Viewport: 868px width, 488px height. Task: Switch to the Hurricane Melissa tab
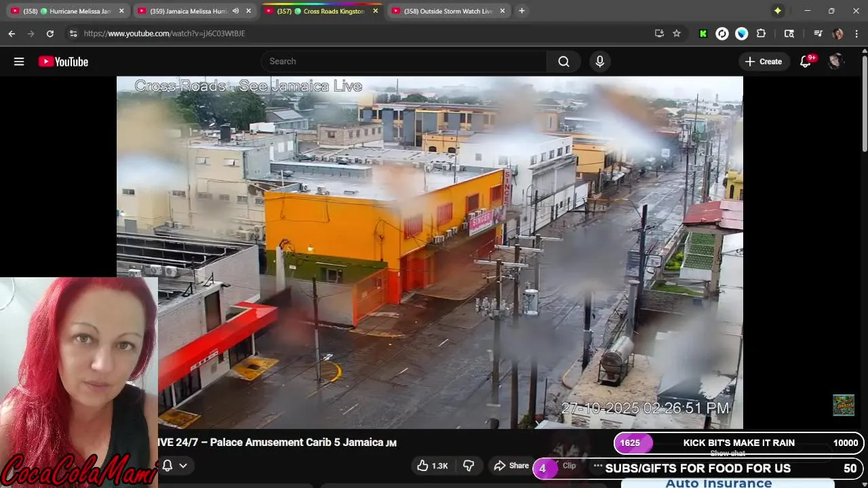pos(67,11)
